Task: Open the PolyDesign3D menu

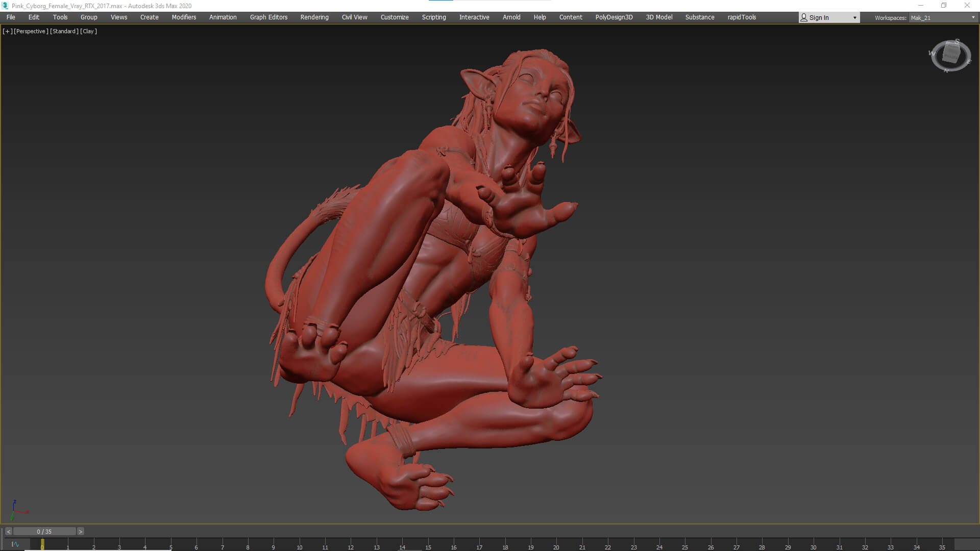Action: click(x=614, y=17)
